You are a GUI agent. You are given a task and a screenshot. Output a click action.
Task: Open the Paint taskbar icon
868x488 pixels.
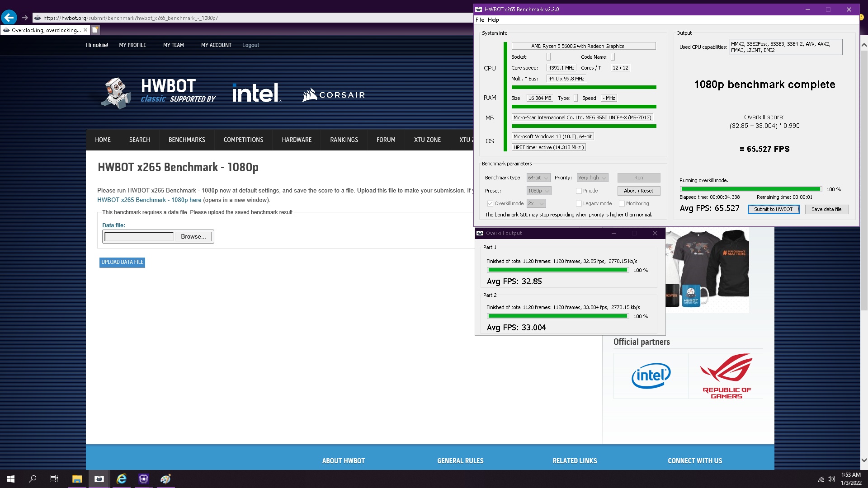(165, 479)
